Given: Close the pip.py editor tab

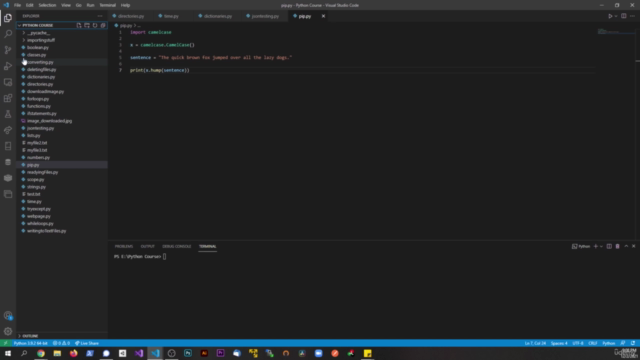Looking at the screenshot, I should click(x=323, y=16).
